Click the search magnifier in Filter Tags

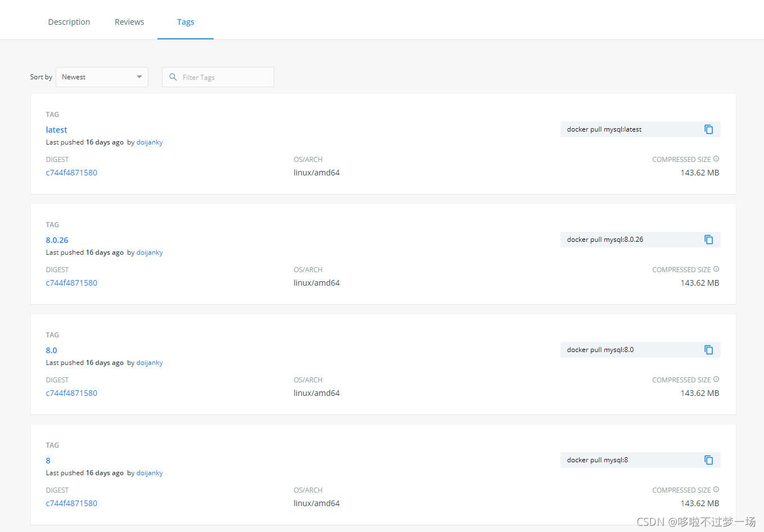(173, 77)
